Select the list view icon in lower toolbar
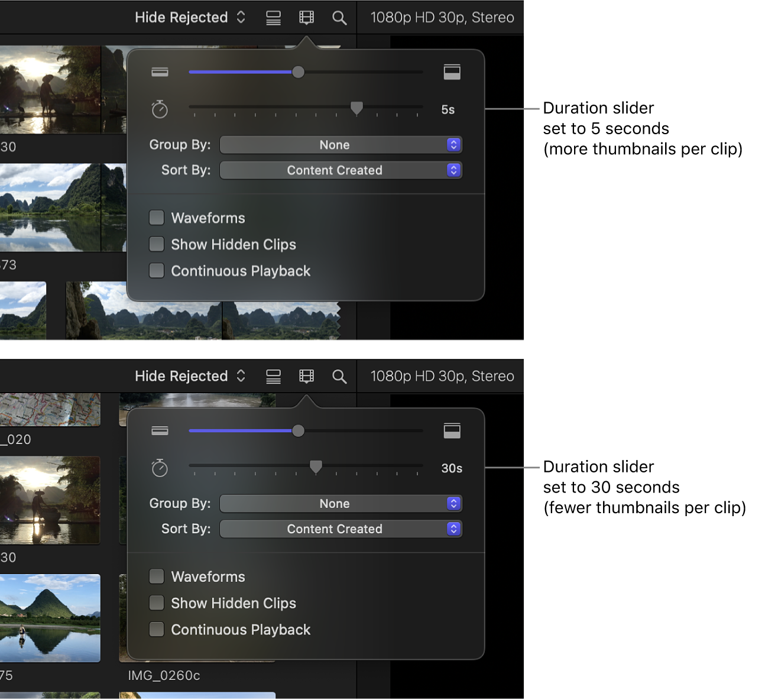The image size is (765, 700). (273, 376)
